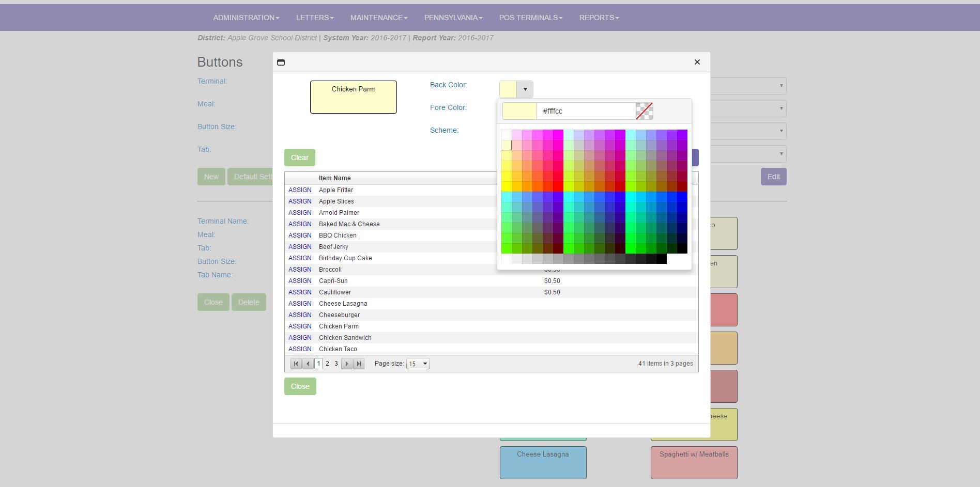980x487 pixels.
Task: Click the hex color input field
Action: point(586,111)
